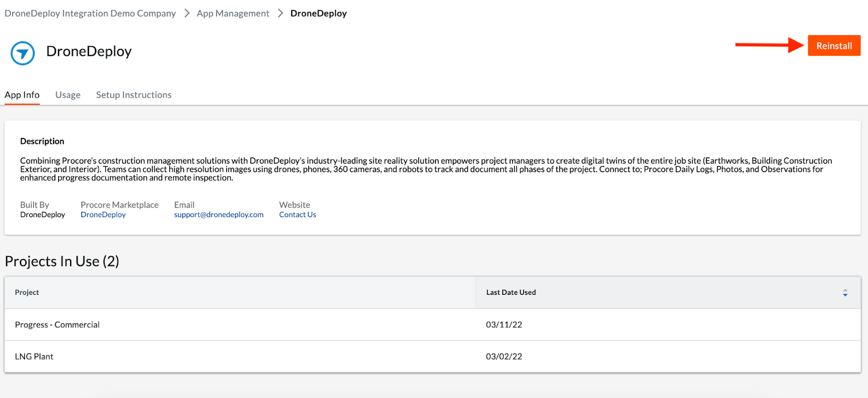Viewport: 868px width, 398px height.
Task: Click the Reinstall button
Action: (834, 46)
